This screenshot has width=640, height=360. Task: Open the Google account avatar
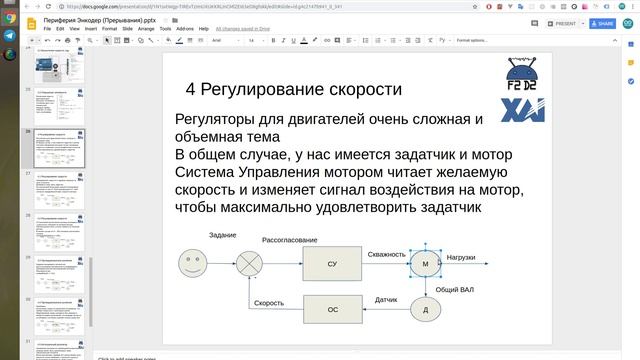(628, 24)
